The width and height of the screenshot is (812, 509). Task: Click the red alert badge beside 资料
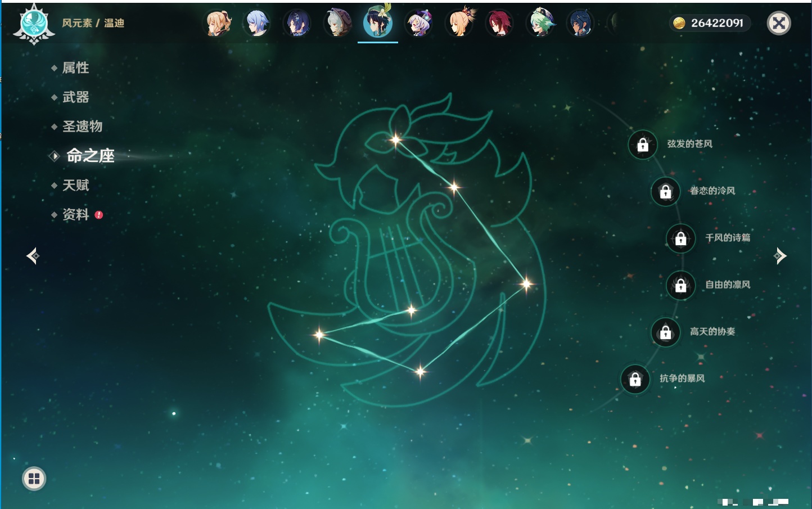pyautogui.click(x=99, y=215)
